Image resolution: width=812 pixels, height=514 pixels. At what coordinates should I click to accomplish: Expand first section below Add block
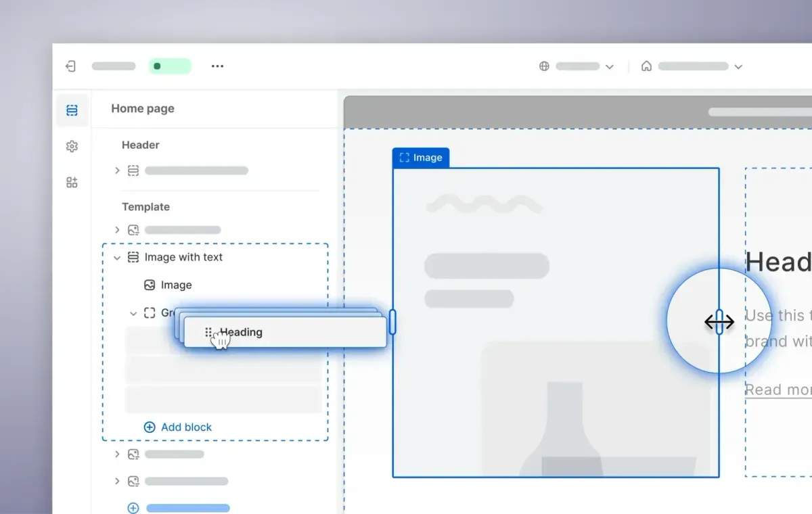(x=117, y=454)
